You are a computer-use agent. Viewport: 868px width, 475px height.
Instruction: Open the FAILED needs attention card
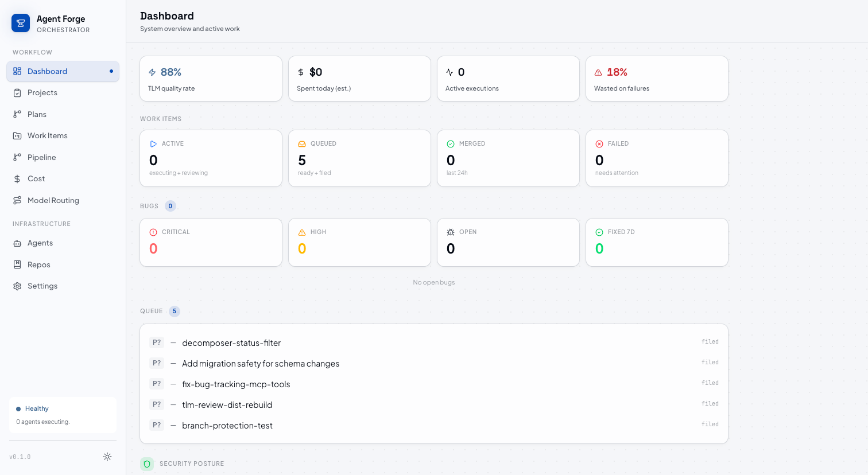pyautogui.click(x=657, y=158)
